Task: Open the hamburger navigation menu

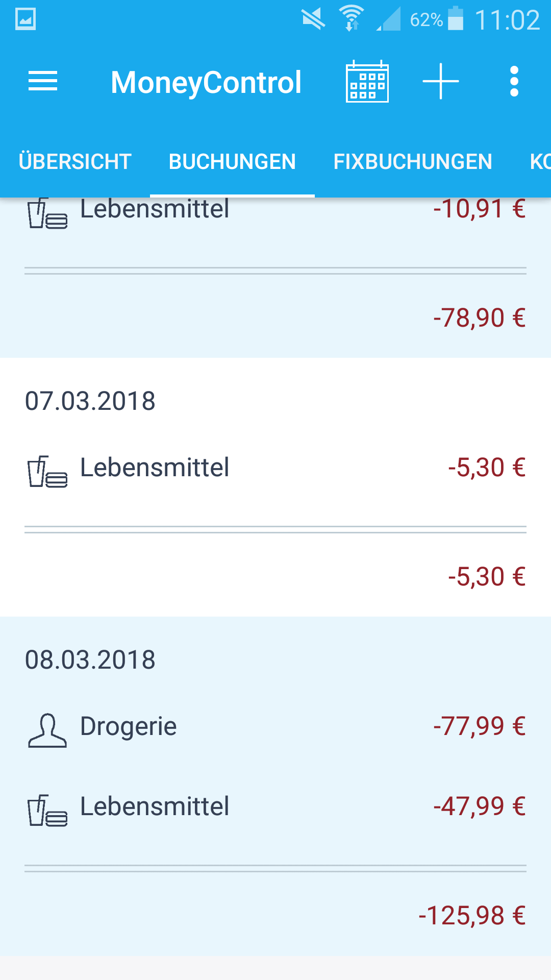Action: (43, 82)
